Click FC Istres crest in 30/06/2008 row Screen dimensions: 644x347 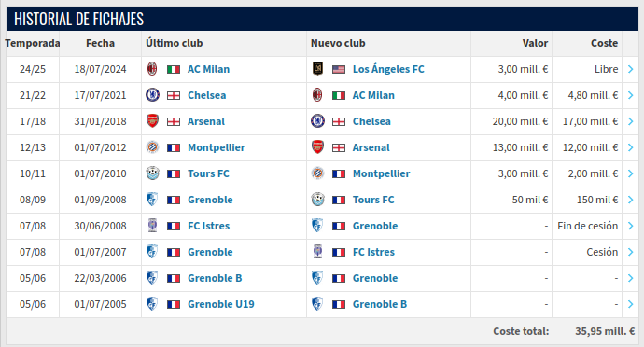tap(152, 226)
